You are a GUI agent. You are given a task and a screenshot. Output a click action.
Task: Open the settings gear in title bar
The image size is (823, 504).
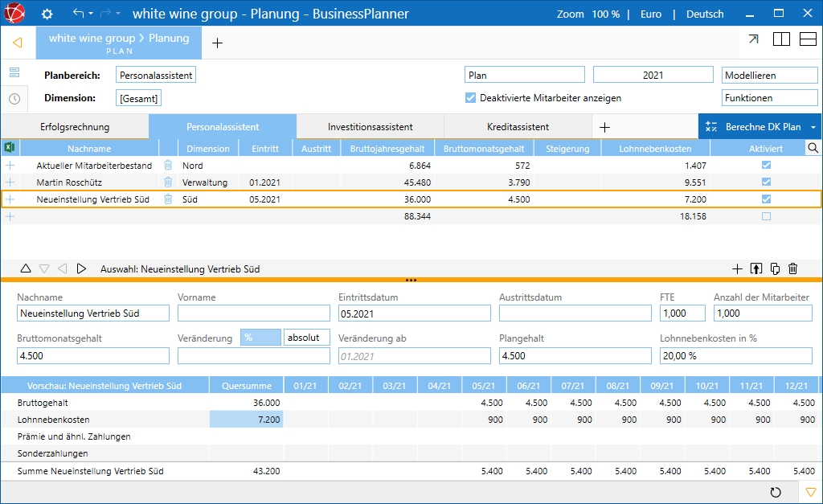click(47, 14)
